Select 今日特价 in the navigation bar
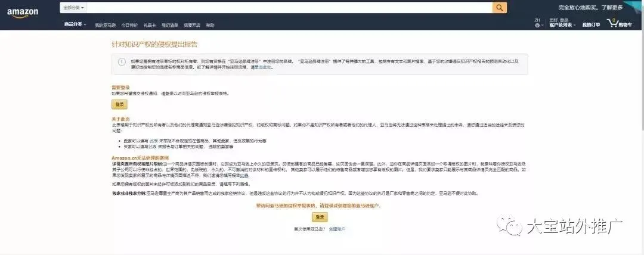This screenshot has width=644, height=255. coord(129,25)
